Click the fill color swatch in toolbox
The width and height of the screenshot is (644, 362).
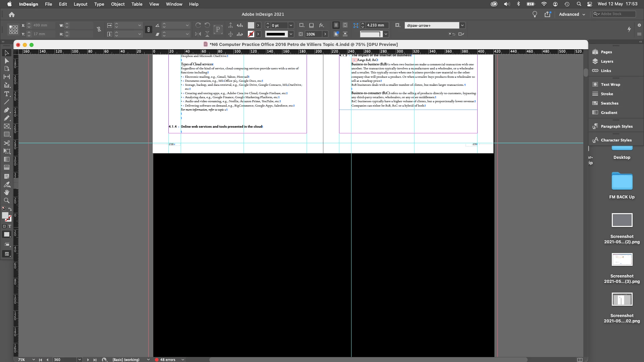5,216
